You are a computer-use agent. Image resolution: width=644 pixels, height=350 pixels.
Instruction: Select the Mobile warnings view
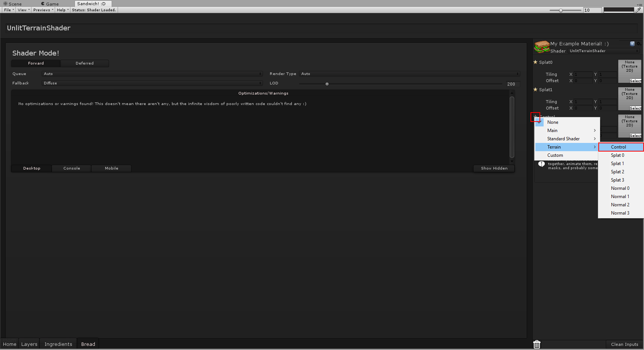[x=111, y=168]
